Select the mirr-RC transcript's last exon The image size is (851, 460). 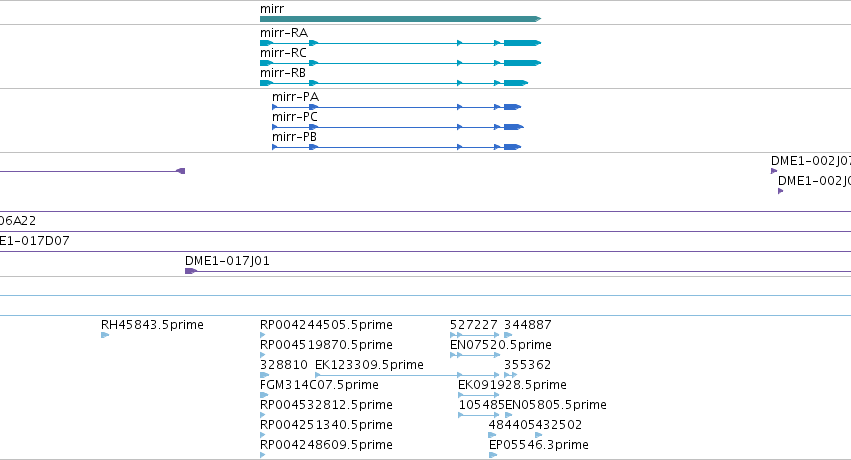pos(522,63)
